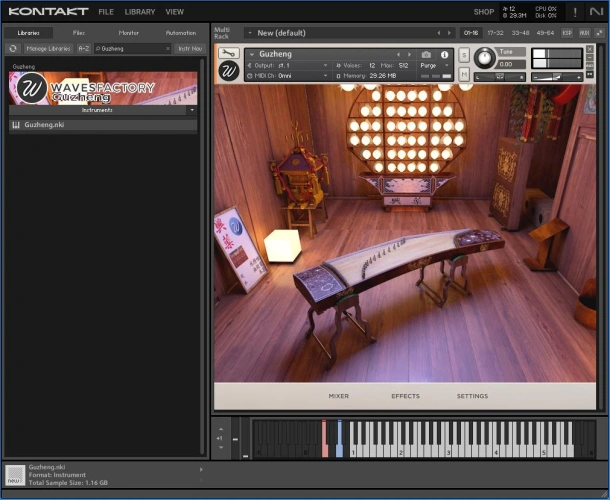Click the exclamation panic icon in top bar
Viewport: 610px width, 500px height.
(574, 12)
